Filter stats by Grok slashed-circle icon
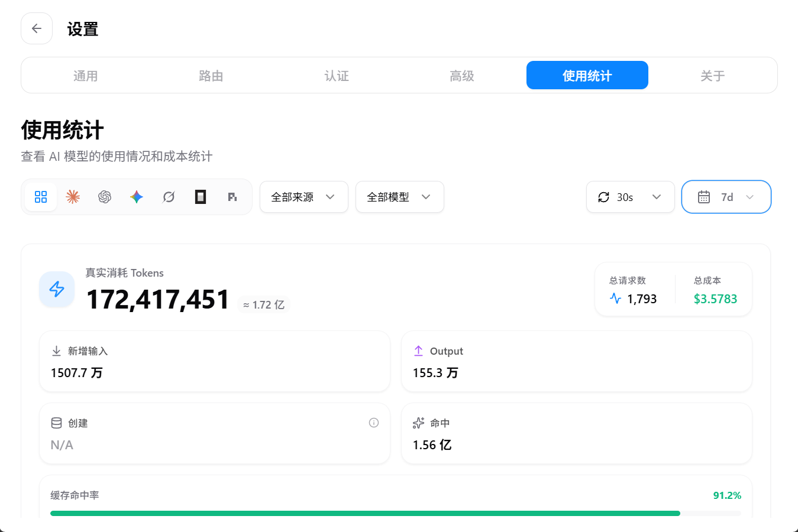The image size is (798, 532). [169, 197]
